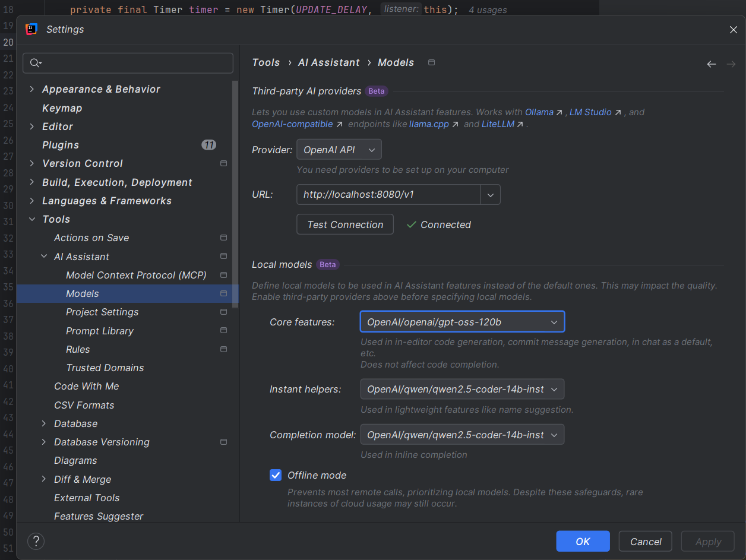The height and width of the screenshot is (560, 746).
Task: Click the URL field with localhost:8080/v1
Action: pyautogui.click(x=388, y=194)
